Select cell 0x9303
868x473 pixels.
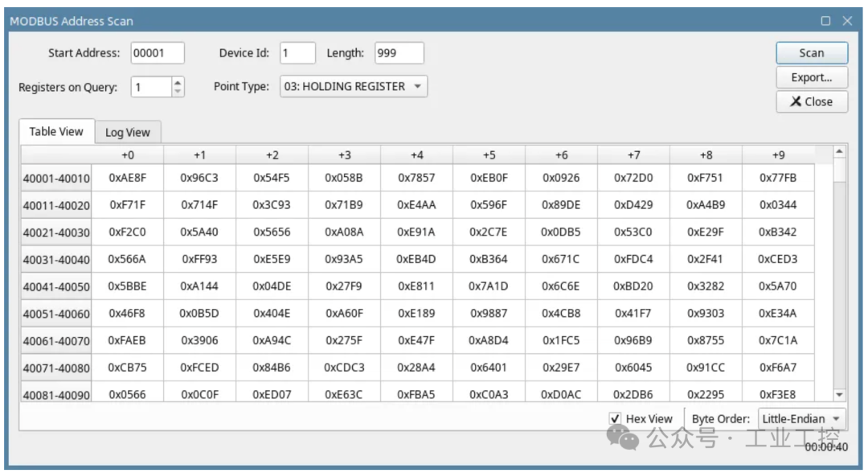pyautogui.click(x=706, y=314)
